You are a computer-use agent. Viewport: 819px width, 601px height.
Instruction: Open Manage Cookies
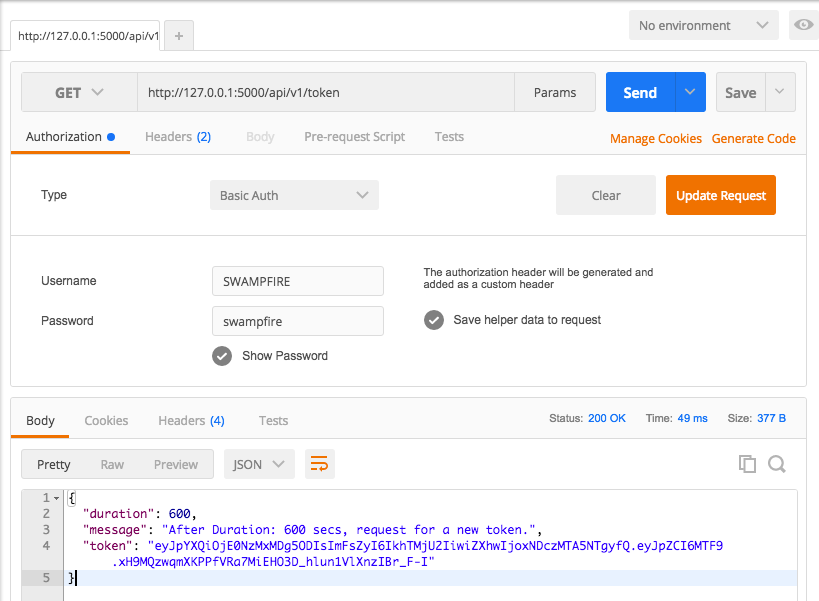click(655, 139)
